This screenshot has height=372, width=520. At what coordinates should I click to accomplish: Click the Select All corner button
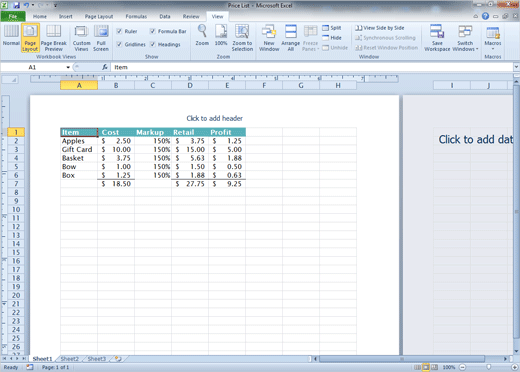coord(10,80)
